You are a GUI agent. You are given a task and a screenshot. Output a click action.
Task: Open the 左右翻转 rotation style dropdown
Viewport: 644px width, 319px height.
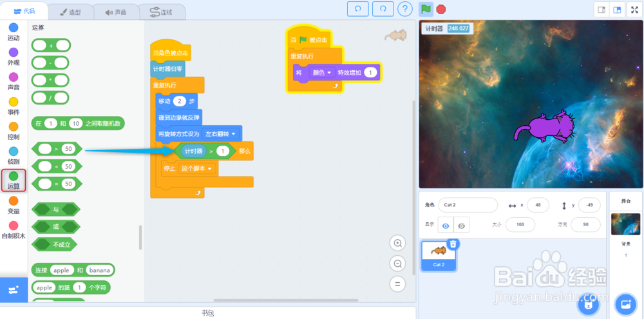(x=221, y=133)
